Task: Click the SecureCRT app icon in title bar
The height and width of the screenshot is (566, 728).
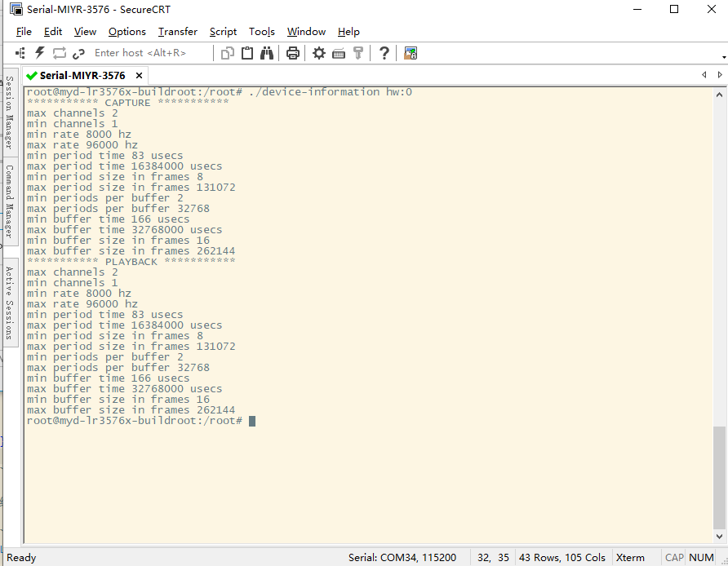Action: tap(16, 9)
